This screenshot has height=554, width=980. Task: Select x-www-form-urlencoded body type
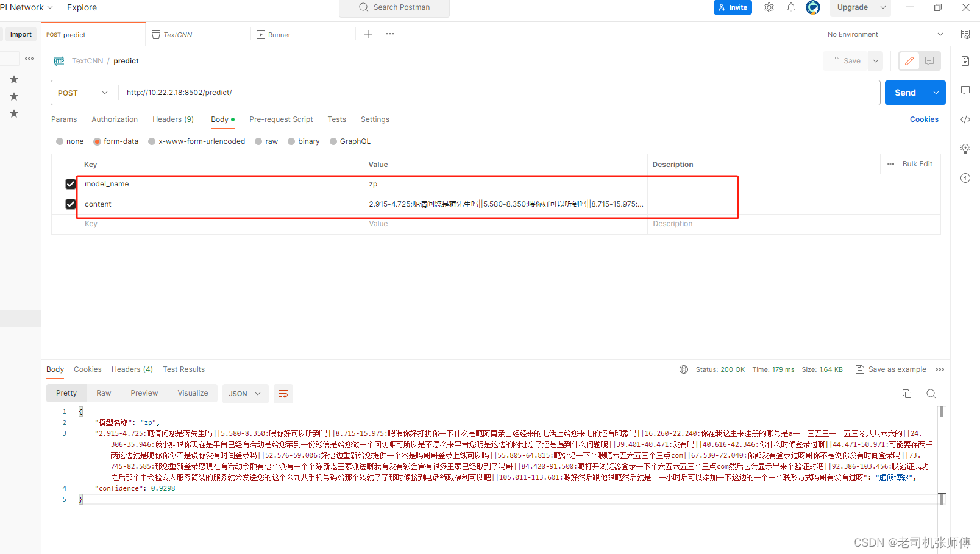pyautogui.click(x=152, y=141)
